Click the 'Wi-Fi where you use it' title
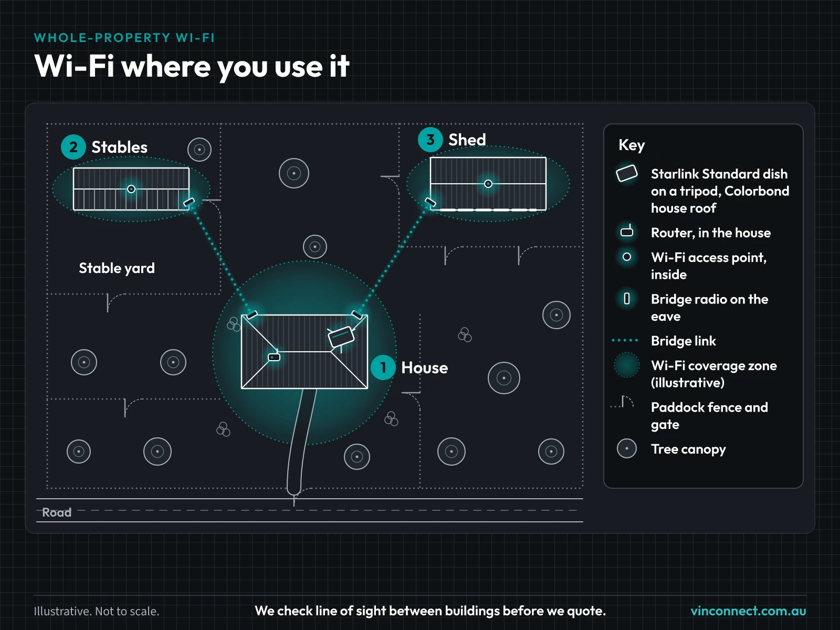This screenshot has width=840, height=630. [192, 66]
